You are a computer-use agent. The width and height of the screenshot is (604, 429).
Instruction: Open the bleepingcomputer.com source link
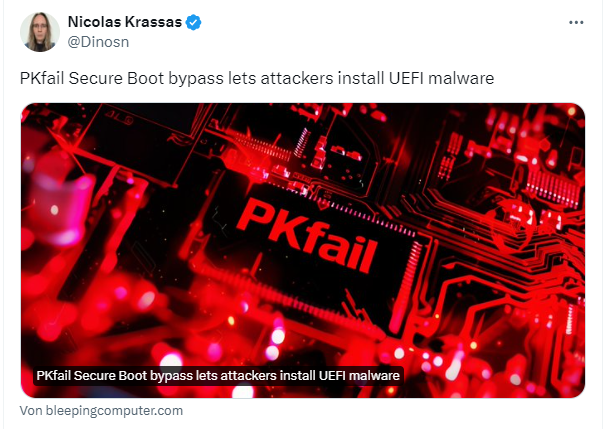(101, 411)
